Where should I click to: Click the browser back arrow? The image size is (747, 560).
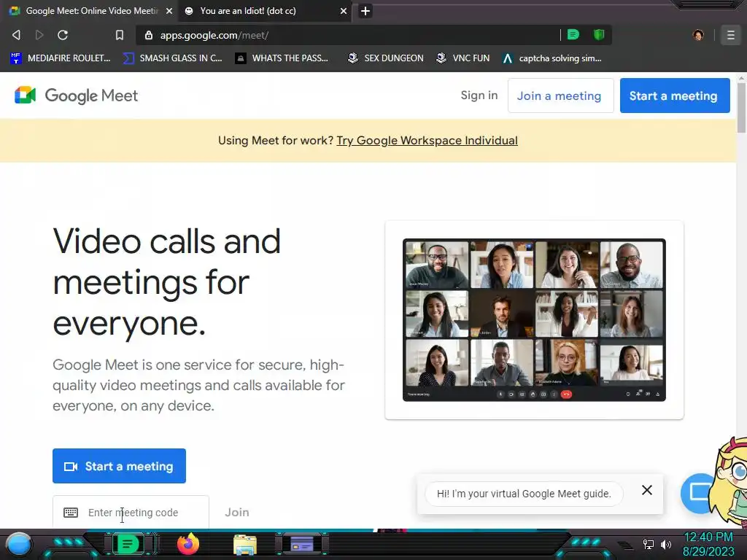tap(16, 35)
